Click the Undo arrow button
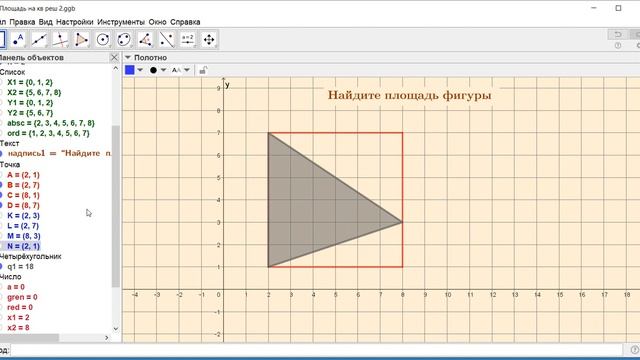This screenshot has width=640, height=360. (x=618, y=35)
